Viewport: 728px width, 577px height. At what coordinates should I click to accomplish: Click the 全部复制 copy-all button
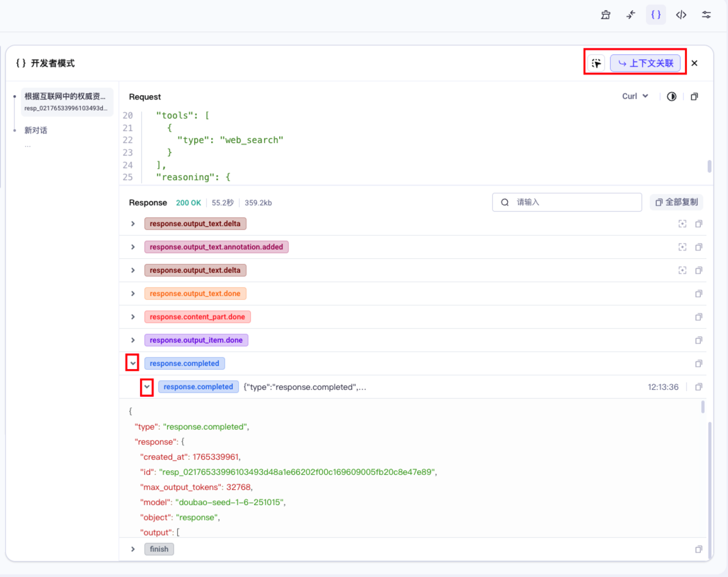[676, 202]
